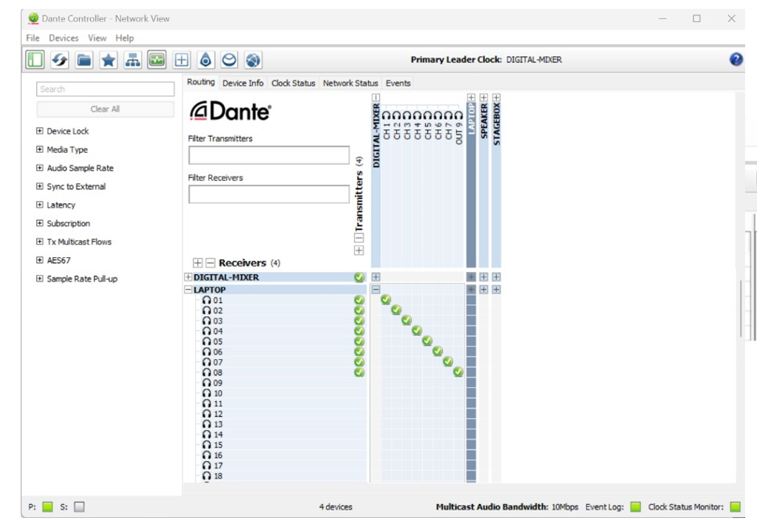Click the secondary network S indicator
The height and width of the screenshot is (532, 757).
coord(80,507)
